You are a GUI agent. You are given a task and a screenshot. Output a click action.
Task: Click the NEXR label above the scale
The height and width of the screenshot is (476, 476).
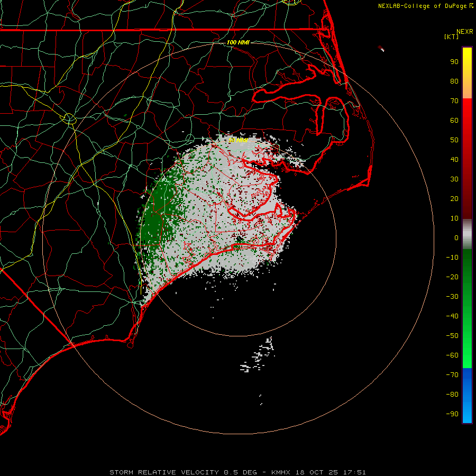tap(465, 32)
